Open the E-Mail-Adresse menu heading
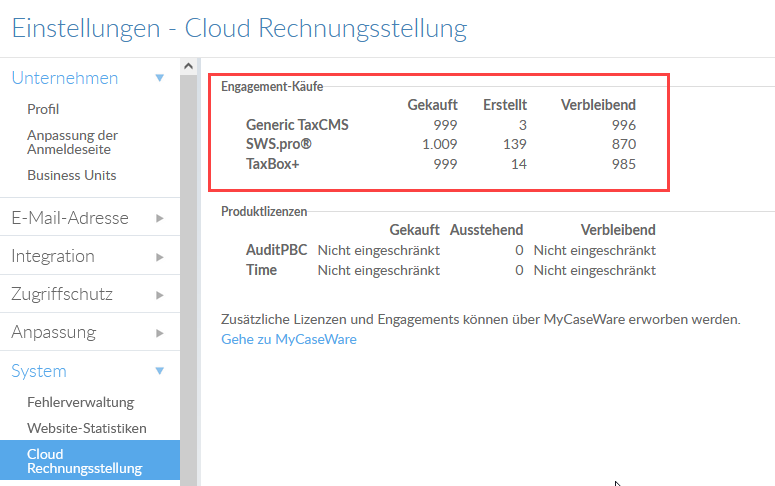This screenshot has height=486, width=775. point(70,218)
